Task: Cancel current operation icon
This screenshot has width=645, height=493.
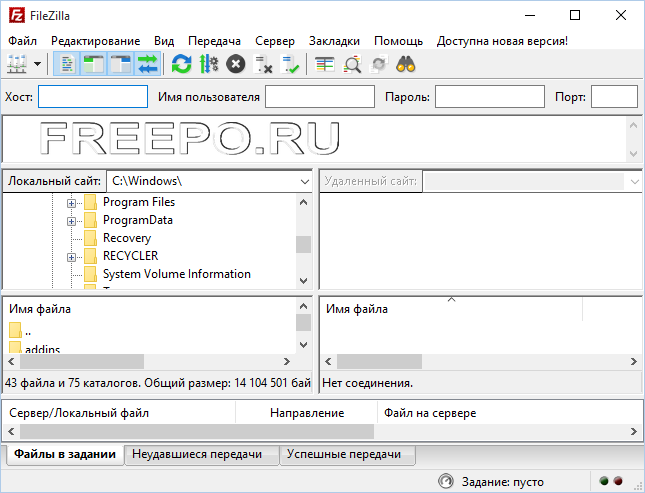Action: 236,64
